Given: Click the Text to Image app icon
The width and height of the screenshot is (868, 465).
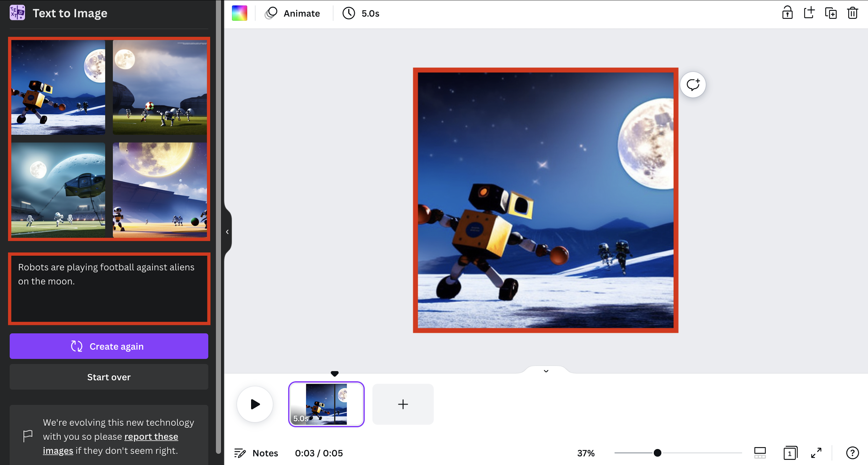Looking at the screenshot, I should click(x=17, y=13).
